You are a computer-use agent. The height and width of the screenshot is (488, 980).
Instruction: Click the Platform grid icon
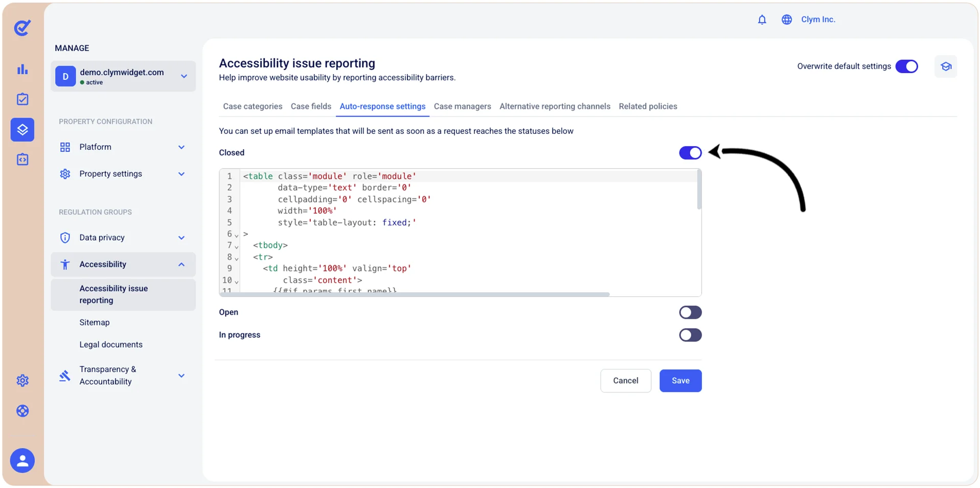tap(65, 147)
